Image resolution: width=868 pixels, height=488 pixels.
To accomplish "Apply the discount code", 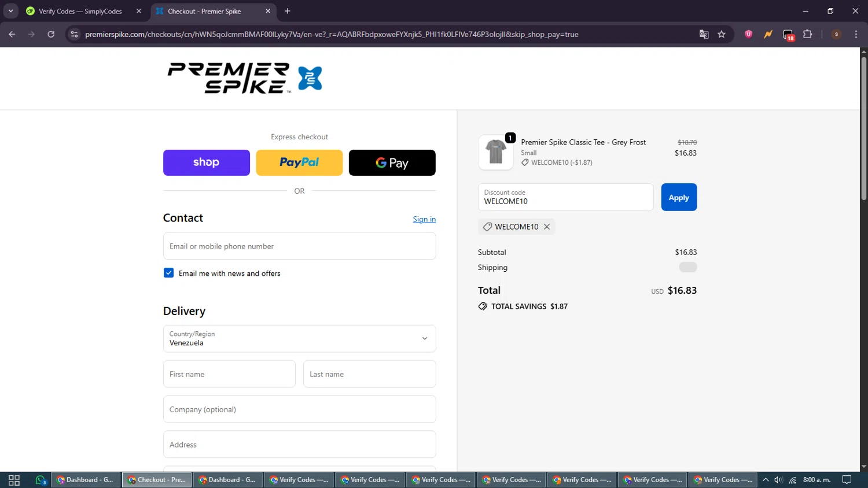I will (679, 197).
